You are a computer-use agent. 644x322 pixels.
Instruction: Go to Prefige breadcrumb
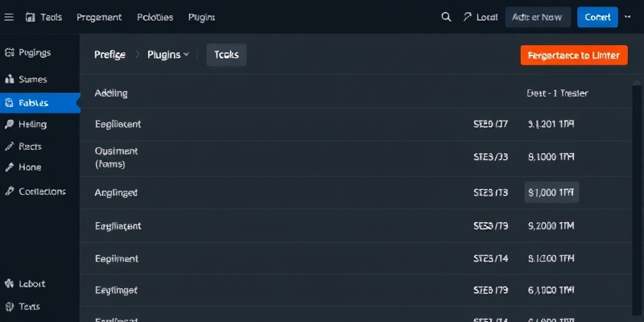pyautogui.click(x=109, y=55)
